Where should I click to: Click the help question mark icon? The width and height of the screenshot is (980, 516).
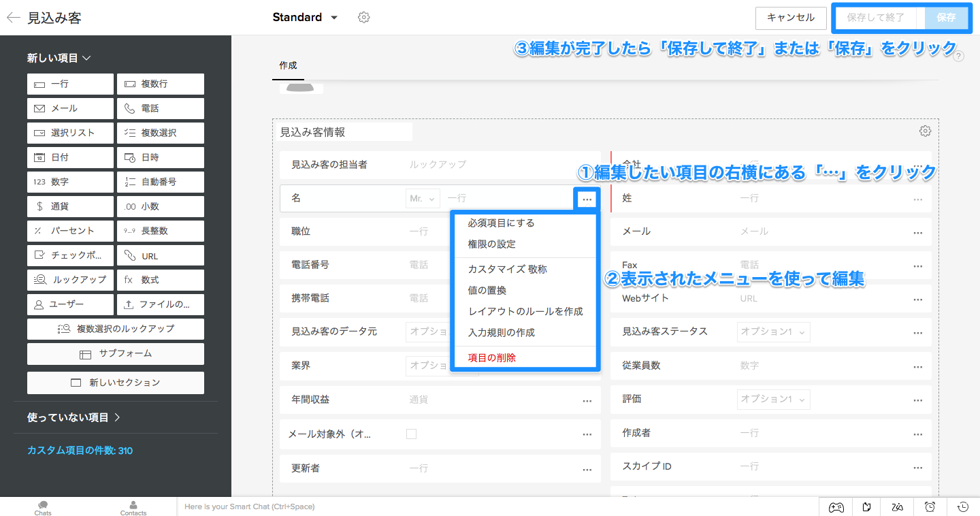959,57
